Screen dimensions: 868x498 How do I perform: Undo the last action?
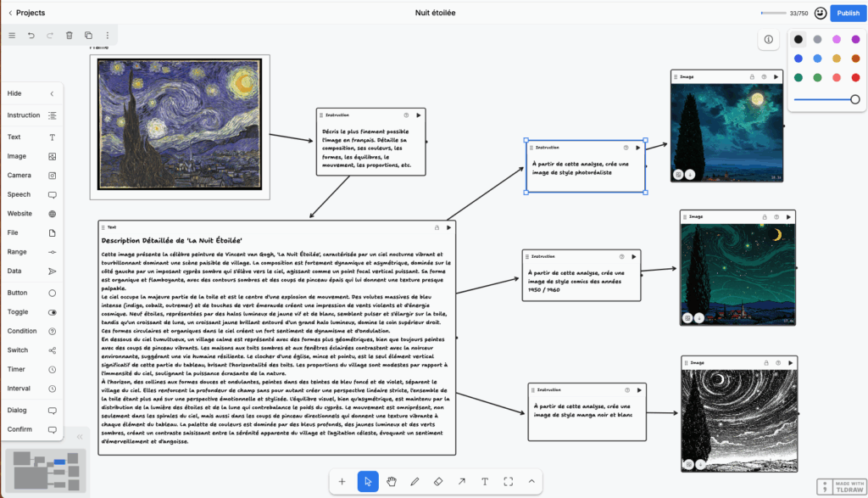[31, 36]
